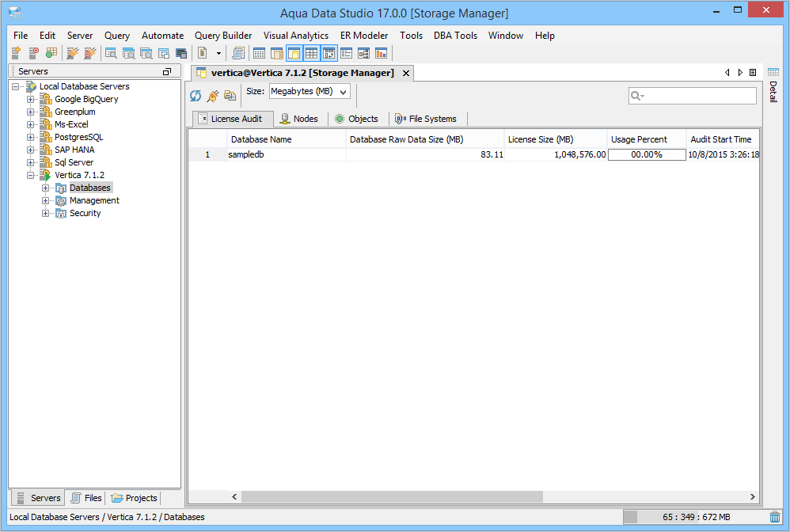Image resolution: width=790 pixels, height=532 pixels.
Task: Switch to the Servers bottom tab
Action: pyautogui.click(x=39, y=498)
